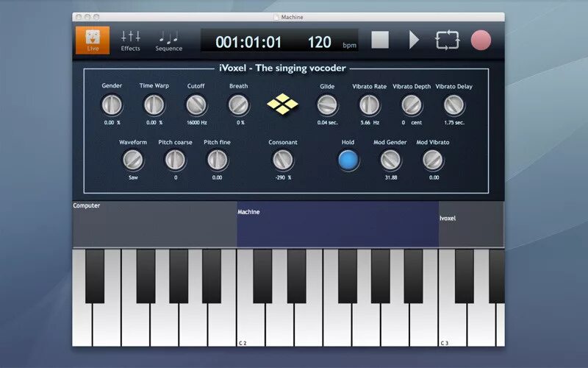Click the 001:01:01 position display

pyautogui.click(x=248, y=42)
